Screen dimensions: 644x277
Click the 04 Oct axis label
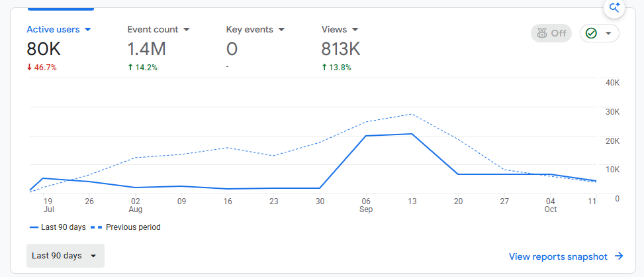click(551, 205)
